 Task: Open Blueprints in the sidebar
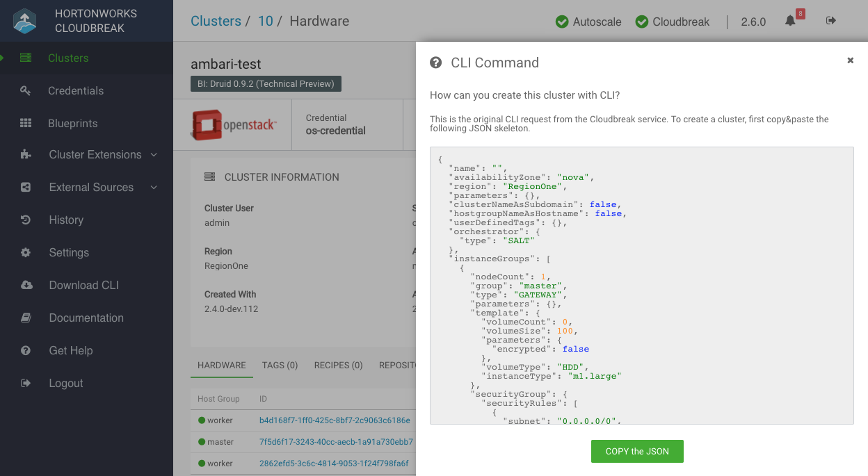tap(73, 123)
